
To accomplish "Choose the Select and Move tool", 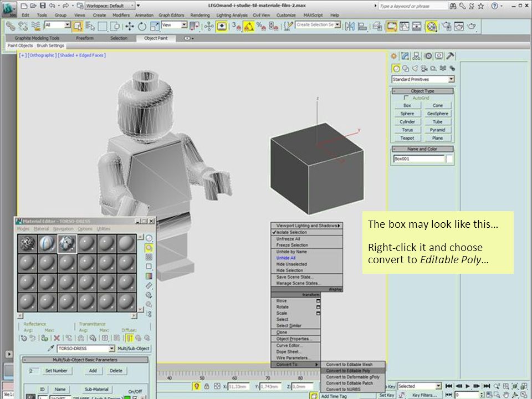I will click(129, 26).
